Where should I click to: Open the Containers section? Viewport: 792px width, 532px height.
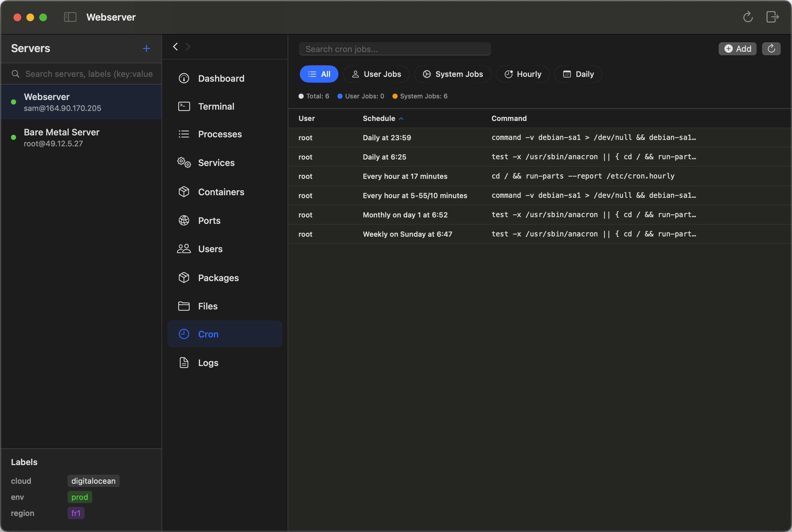pyautogui.click(x=225, y=192)
